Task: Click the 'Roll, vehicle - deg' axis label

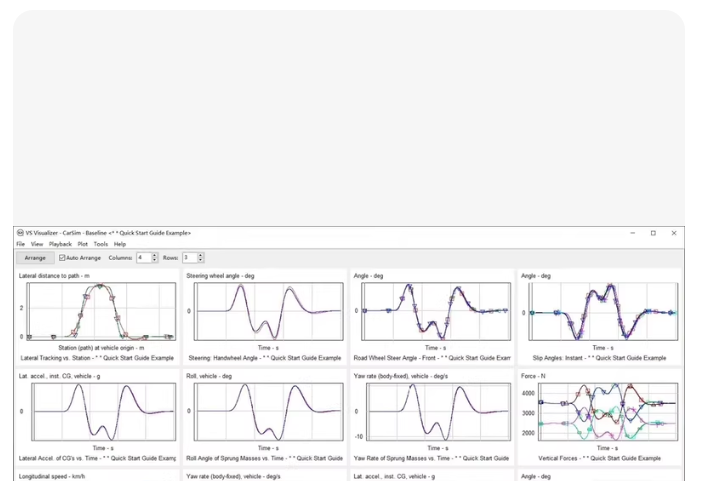Action: [x=209, y=376]
